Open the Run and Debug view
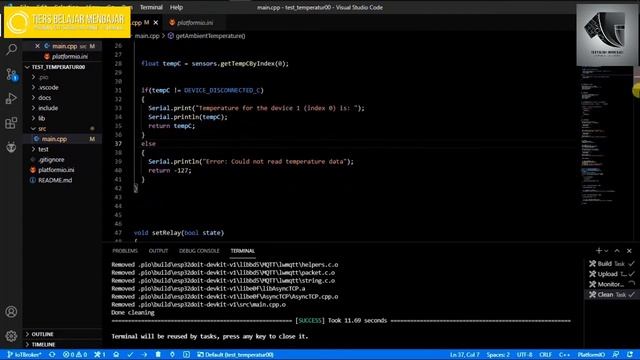This screenshot has width=640, height=360. tap(11, 98)
